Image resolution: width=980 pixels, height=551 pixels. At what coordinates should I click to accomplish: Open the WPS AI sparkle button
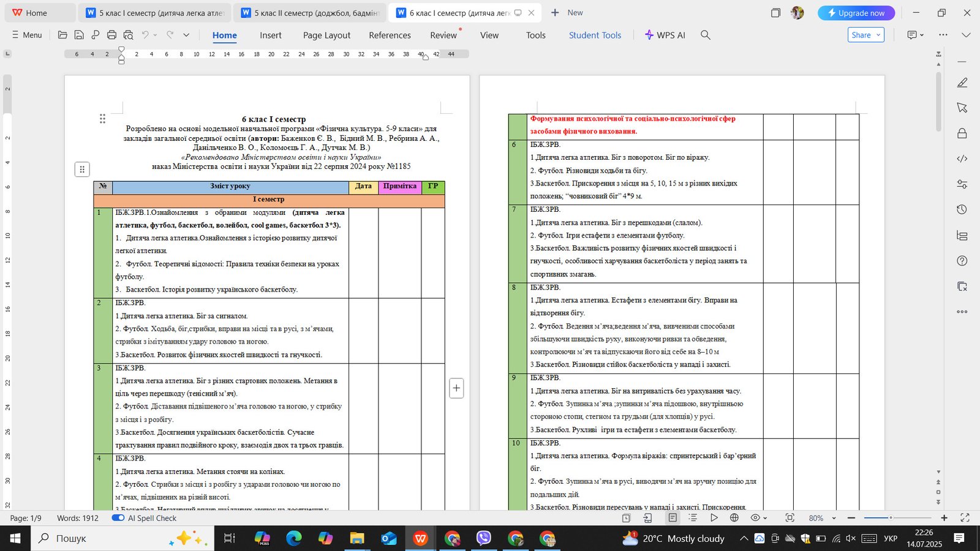(x=665, y=35)
